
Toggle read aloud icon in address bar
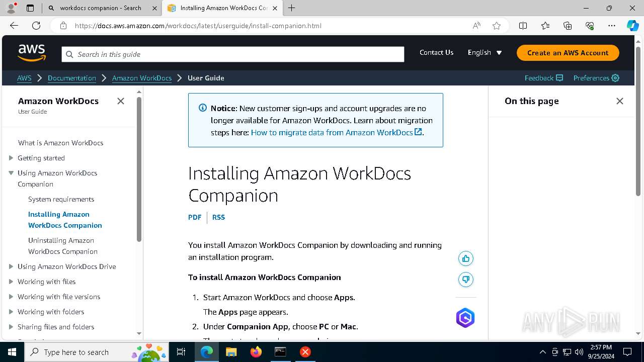[x=476, y=26]
